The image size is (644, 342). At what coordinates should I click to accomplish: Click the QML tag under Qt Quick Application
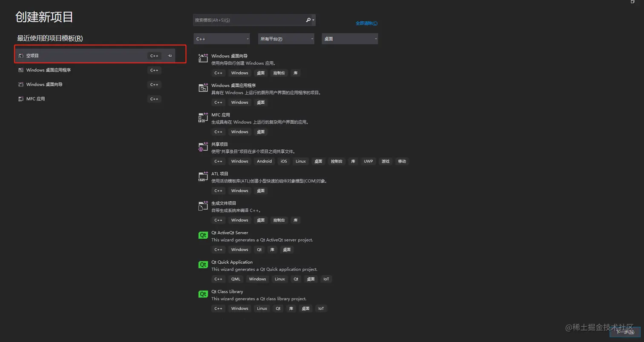click(236, 279)
